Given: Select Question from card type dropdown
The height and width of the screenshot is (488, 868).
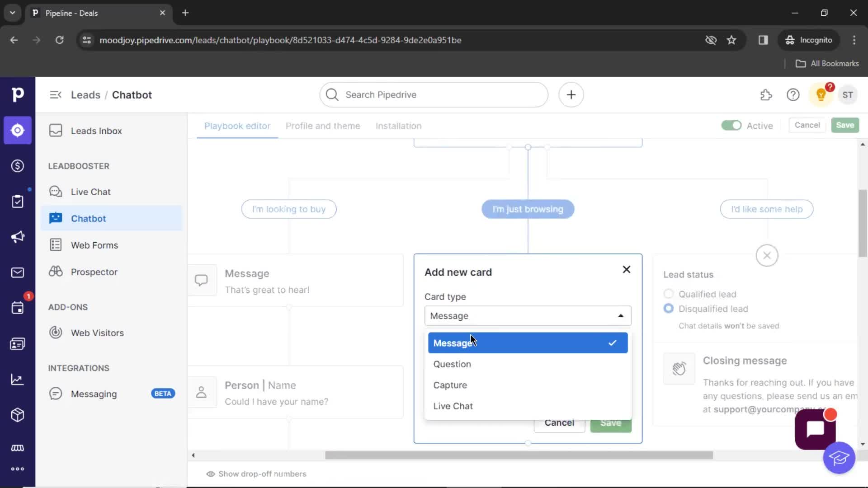Looking at the screenshot, I should [x=452, y=364].
